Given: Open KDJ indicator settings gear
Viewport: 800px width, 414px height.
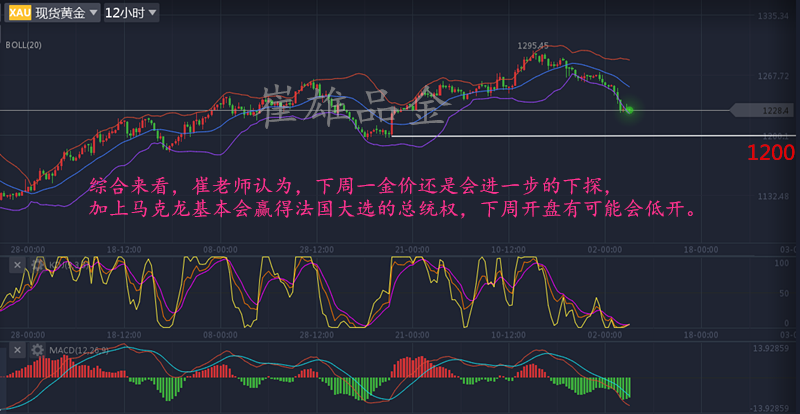Looking at the screenshot, I should (x=37, y=265).
